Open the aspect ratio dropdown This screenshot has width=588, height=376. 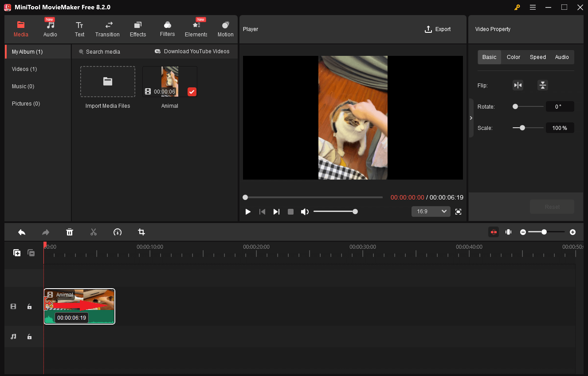coord(431,211)
